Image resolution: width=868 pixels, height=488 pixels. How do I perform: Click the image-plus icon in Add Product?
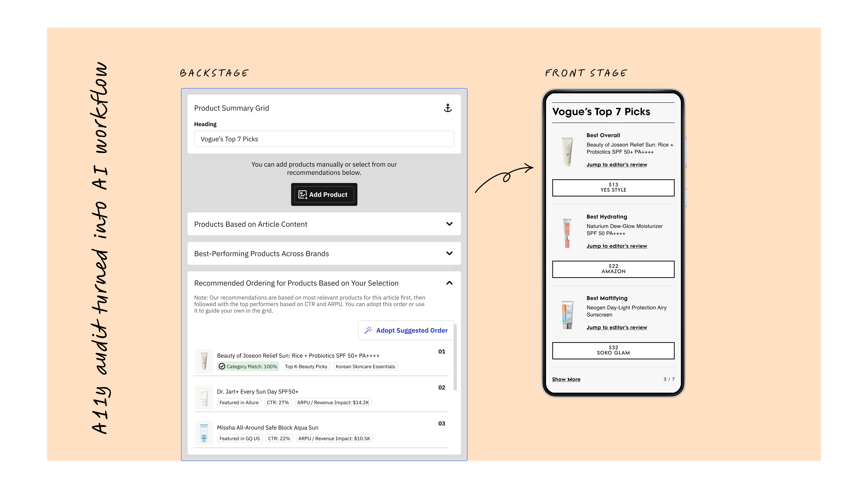coord(303,195)
